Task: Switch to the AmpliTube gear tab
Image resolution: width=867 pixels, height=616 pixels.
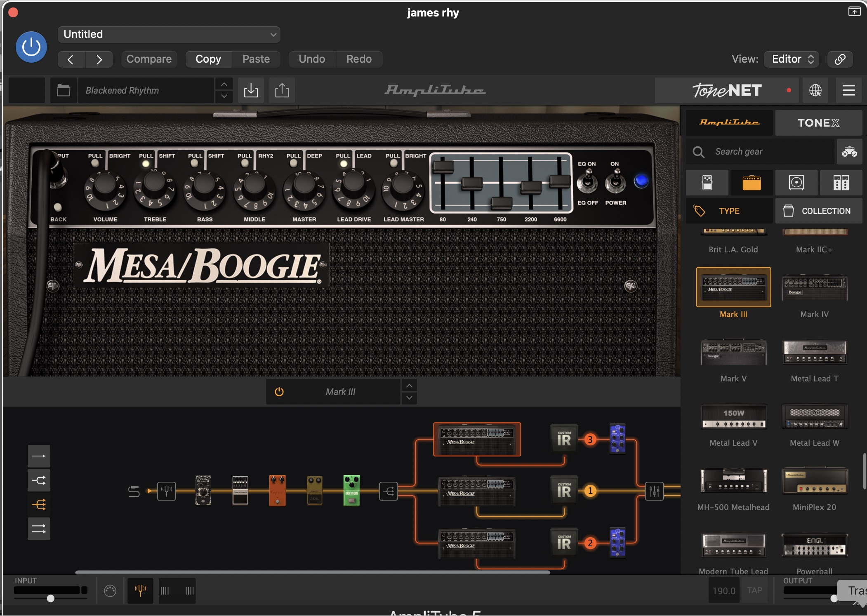Action: coord(729,123)
